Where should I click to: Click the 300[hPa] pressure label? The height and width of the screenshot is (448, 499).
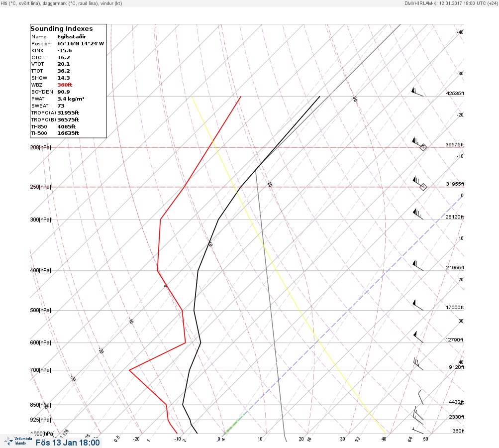click(40, 220)
